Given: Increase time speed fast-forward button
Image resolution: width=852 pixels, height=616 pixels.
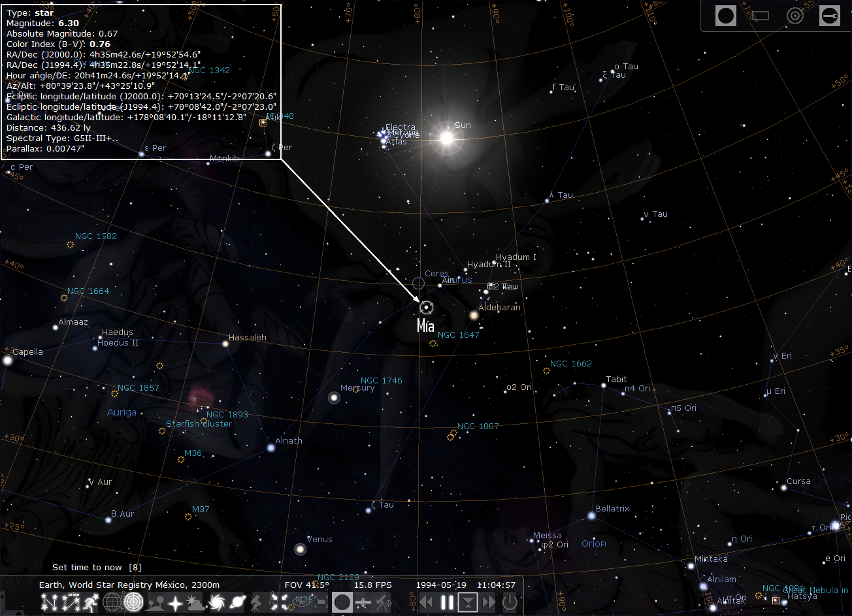Looking at the screenshot, I should click(488, 602).
